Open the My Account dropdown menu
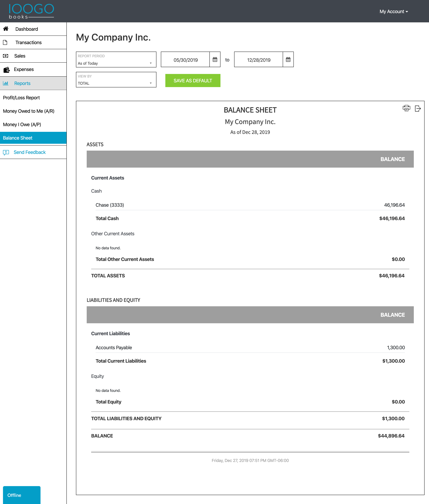This screenshot has width=429, height=504. pos(394,11)
